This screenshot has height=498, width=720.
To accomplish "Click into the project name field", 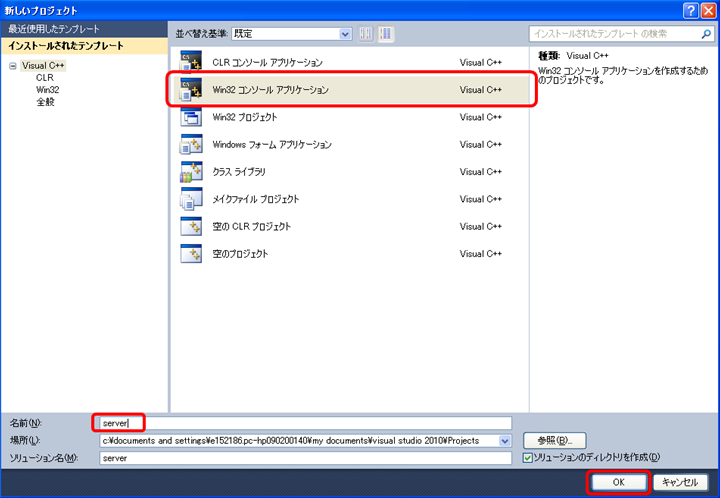I will click(305, 423).
